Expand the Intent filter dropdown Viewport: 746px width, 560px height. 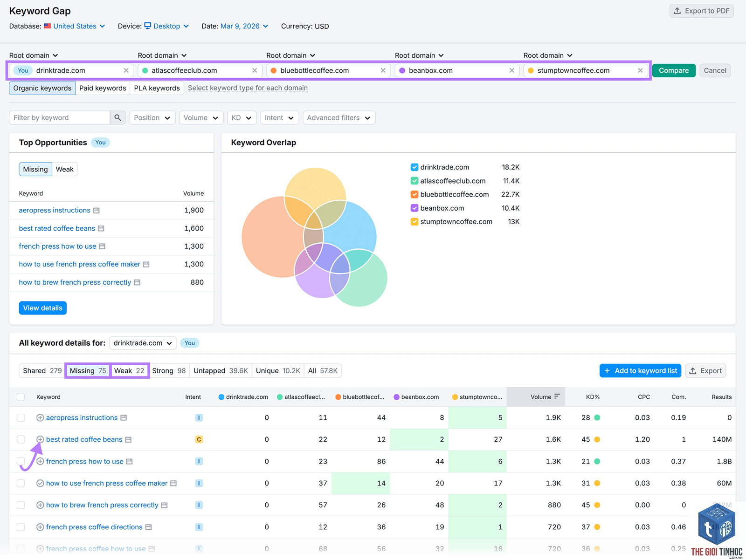click(279, 118)
